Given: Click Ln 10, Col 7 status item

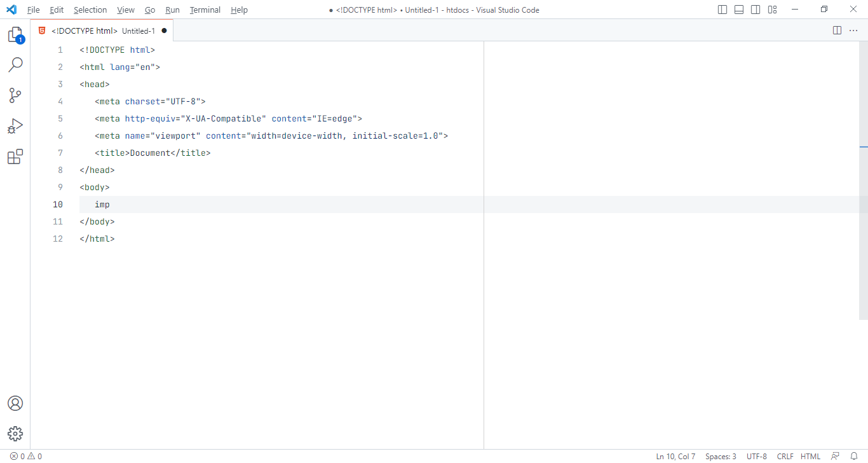Looking at the screenshot, I should pos(675,456).
